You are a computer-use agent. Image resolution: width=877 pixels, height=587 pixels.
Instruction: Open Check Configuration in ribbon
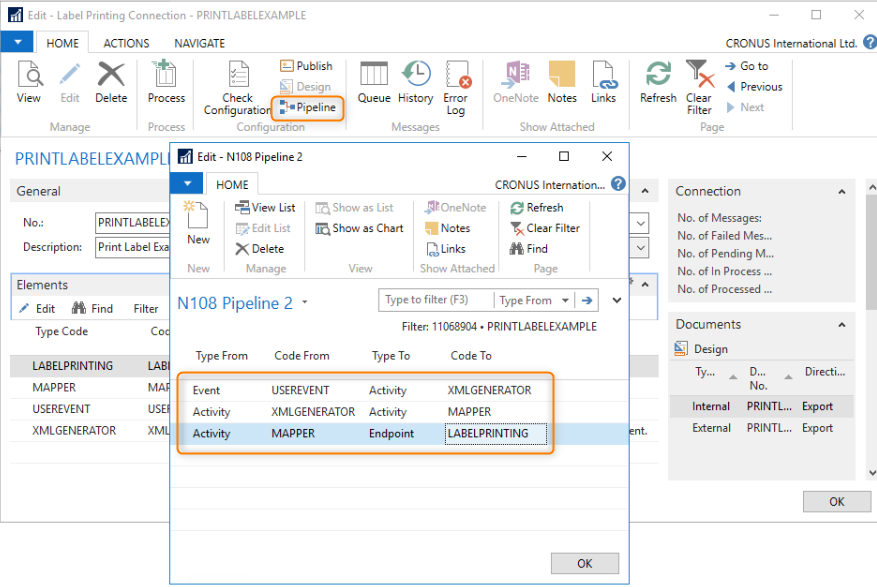pyautogui.click(x=238, y=88)
